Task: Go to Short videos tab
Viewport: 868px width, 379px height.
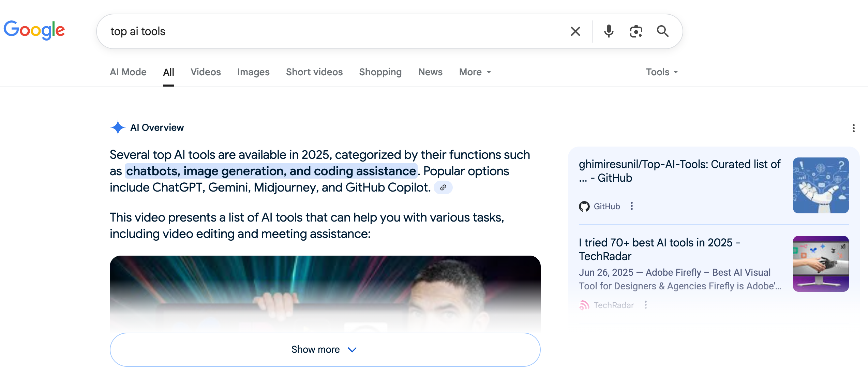Action: [x=314, y=72]
